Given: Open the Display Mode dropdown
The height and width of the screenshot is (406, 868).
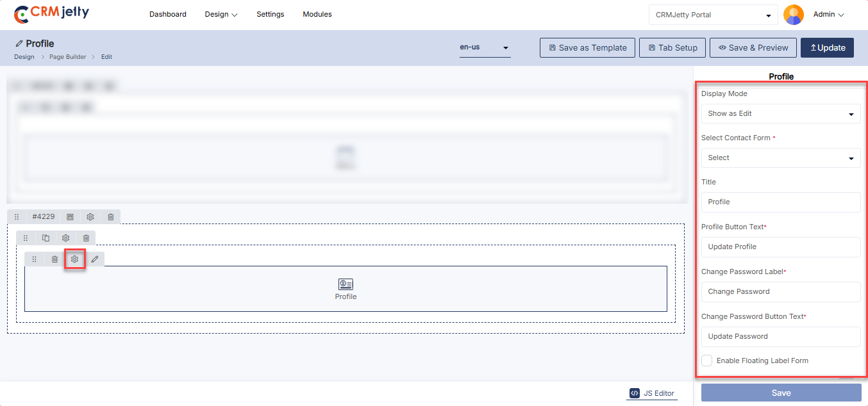Looking at the screenshot, I should click(x=780, y=114).
